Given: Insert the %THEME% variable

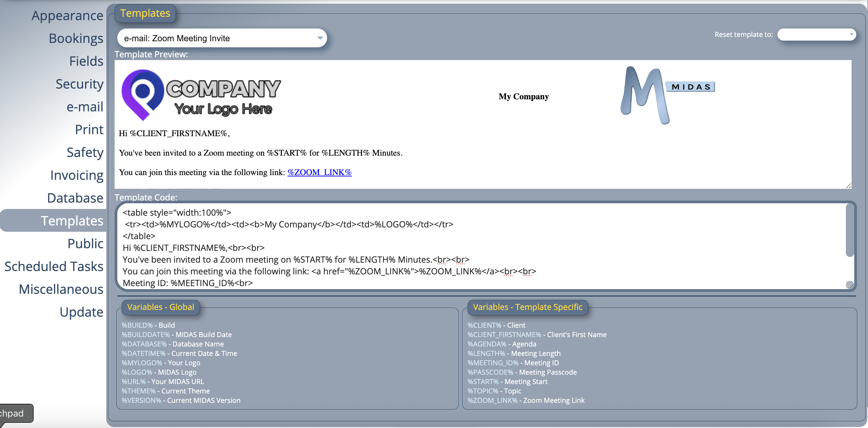Looking at the screenshot, I should 138,391.
